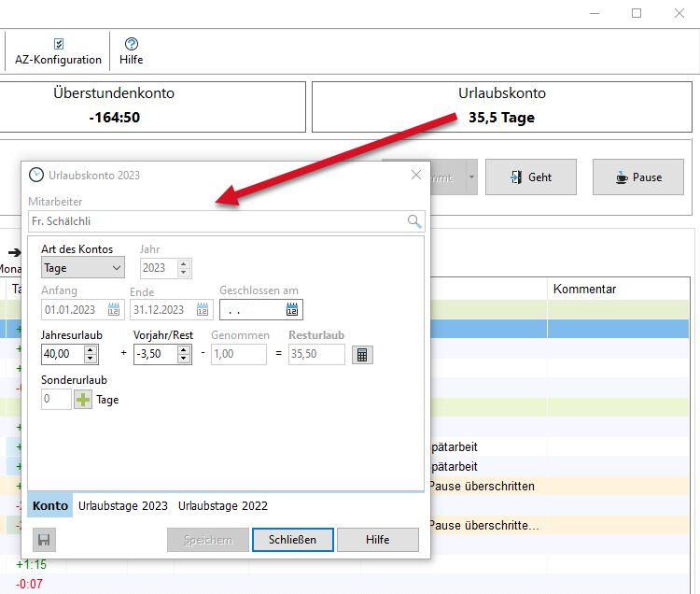Screen dimensions: 700x594
Task: Switch to the Urlaubstage 2022 tab
Action: pyautogui.click(x=223, y=506)
